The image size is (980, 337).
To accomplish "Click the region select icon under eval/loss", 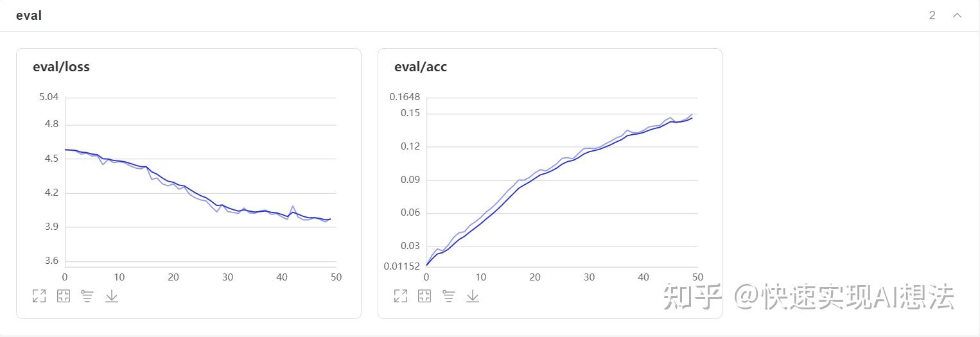I will [63, 296].
